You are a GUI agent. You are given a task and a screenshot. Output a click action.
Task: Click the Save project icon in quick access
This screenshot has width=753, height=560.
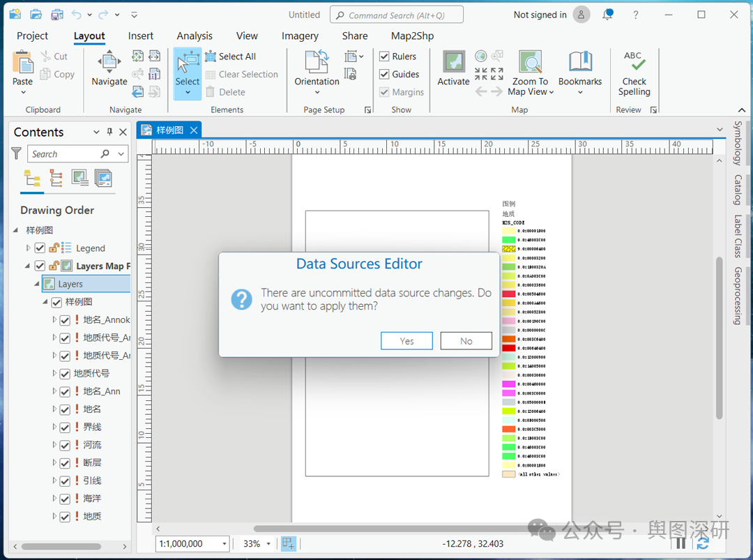pyautogui.click(x=57, y=15)
